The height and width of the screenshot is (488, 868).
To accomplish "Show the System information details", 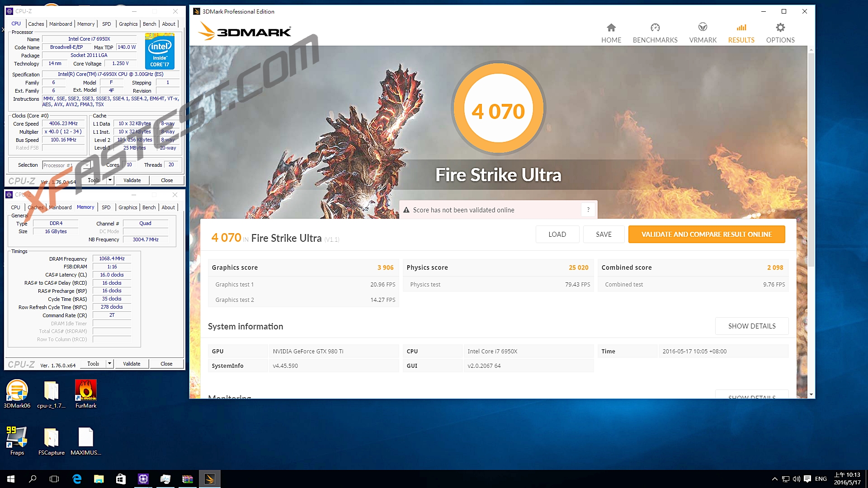I will point(751,326).
